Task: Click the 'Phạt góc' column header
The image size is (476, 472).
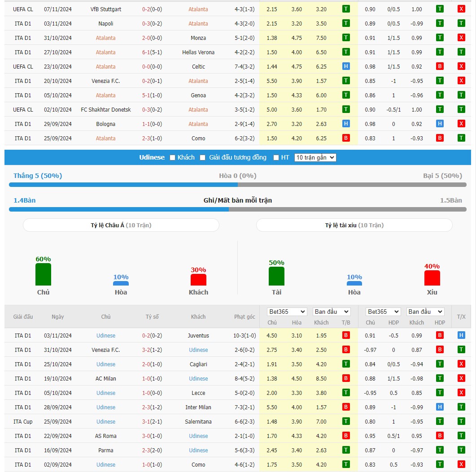Action: tap(245, 317)
